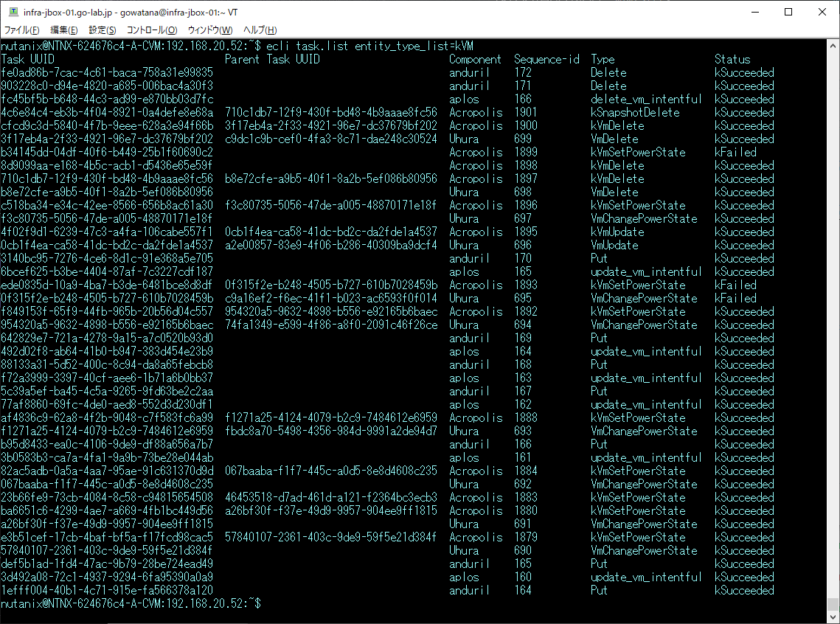
Task: Maximize the terminal window
Action: [x=788, y=12]
